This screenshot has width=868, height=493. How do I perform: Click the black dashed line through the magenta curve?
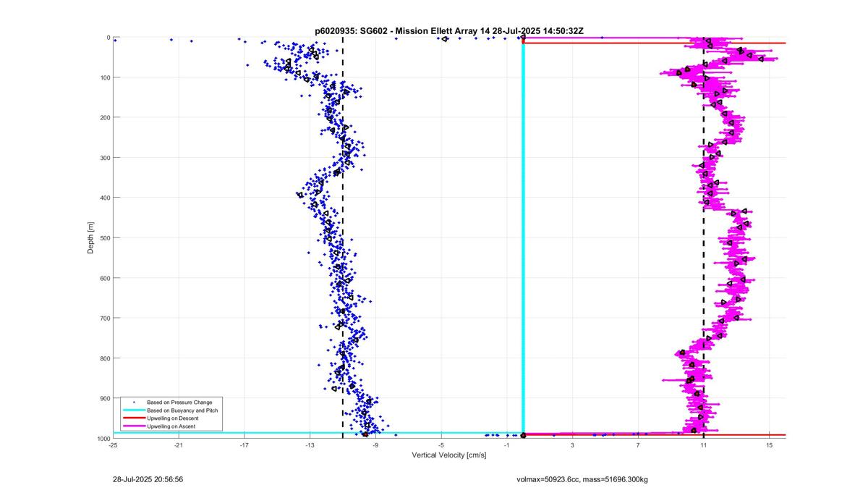coord(704,237)
